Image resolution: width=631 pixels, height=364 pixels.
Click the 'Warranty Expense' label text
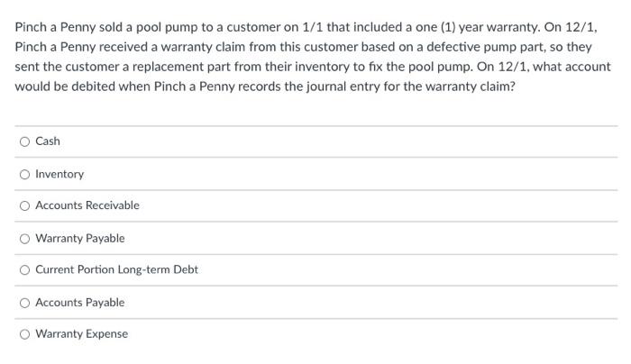[x=82, y=334]
